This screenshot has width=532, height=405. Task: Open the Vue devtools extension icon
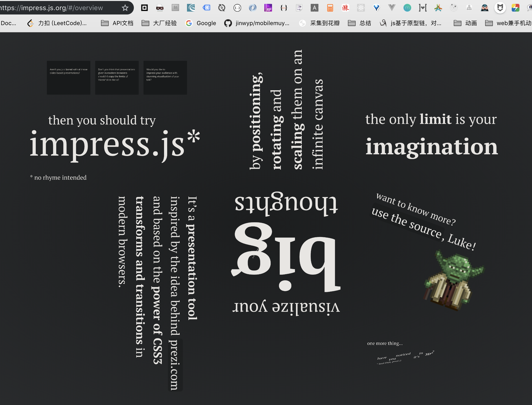coord(392,8)
